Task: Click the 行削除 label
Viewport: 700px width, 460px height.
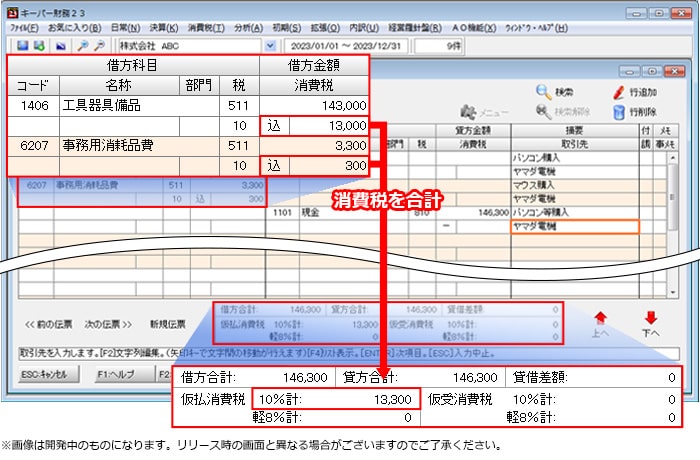Action: click(x=643, y=112)
